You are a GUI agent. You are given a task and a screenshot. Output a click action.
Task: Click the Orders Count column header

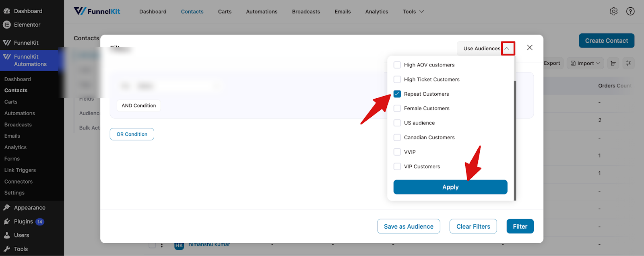point(615,86)
